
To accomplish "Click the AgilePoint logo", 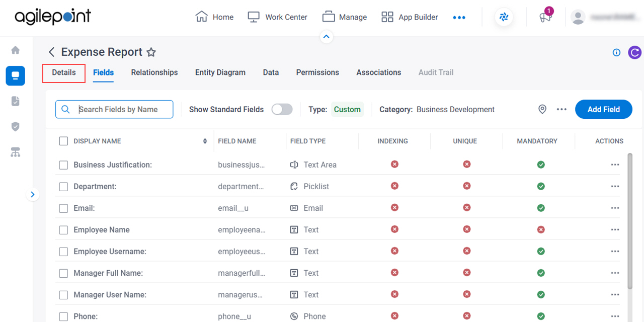I will pyautogui.click(x=53, y=17).
